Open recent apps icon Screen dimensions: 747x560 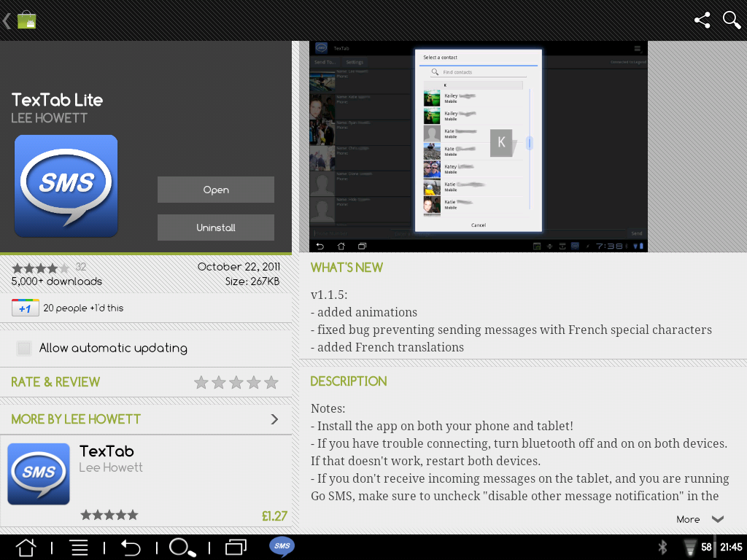[236, 548]
